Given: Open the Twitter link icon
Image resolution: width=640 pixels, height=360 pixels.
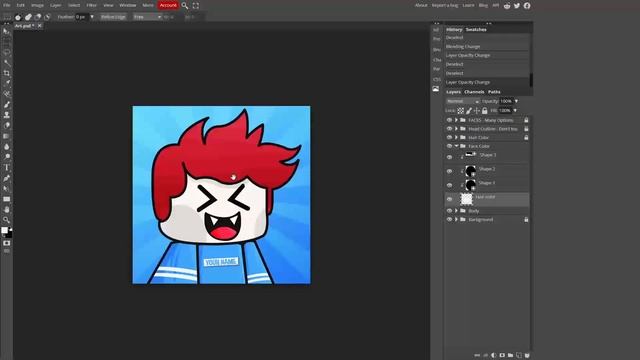Looking at the screenshot, I should (x=517, y=6).
